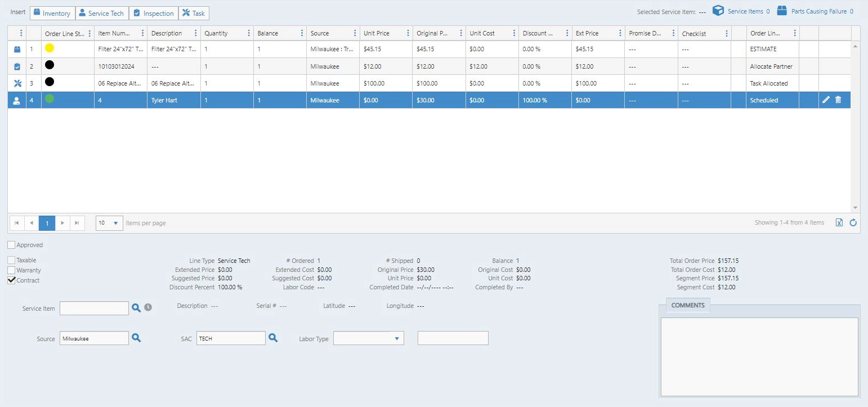Open service item history clock icon

pyautogui.click(x=148, y=307)
